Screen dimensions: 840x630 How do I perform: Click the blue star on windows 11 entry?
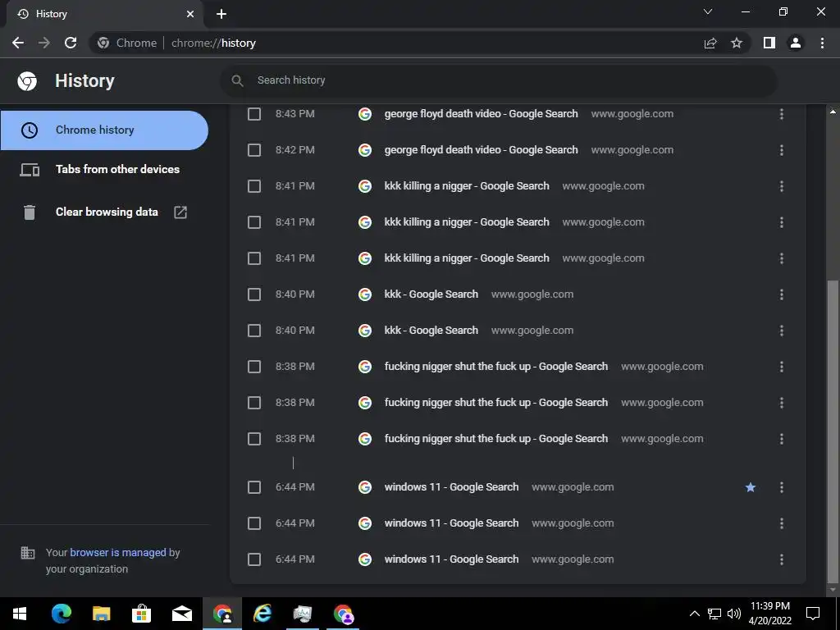[751, 487]
